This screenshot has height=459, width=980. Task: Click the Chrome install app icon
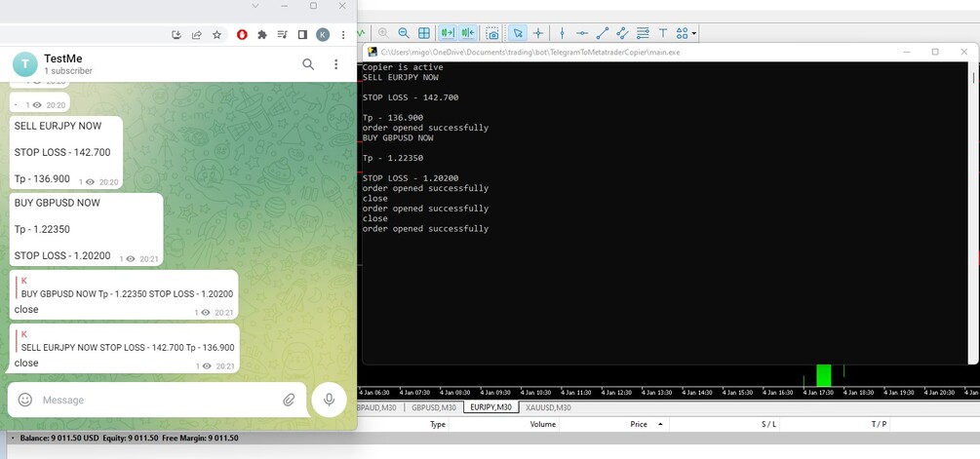coord(176,35)
